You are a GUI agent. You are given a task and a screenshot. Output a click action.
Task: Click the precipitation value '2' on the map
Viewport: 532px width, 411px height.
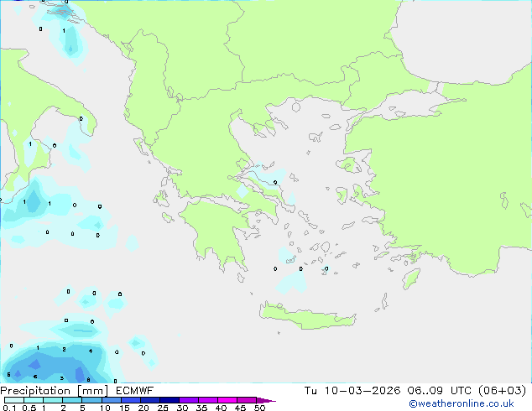[x=64, y=349]
